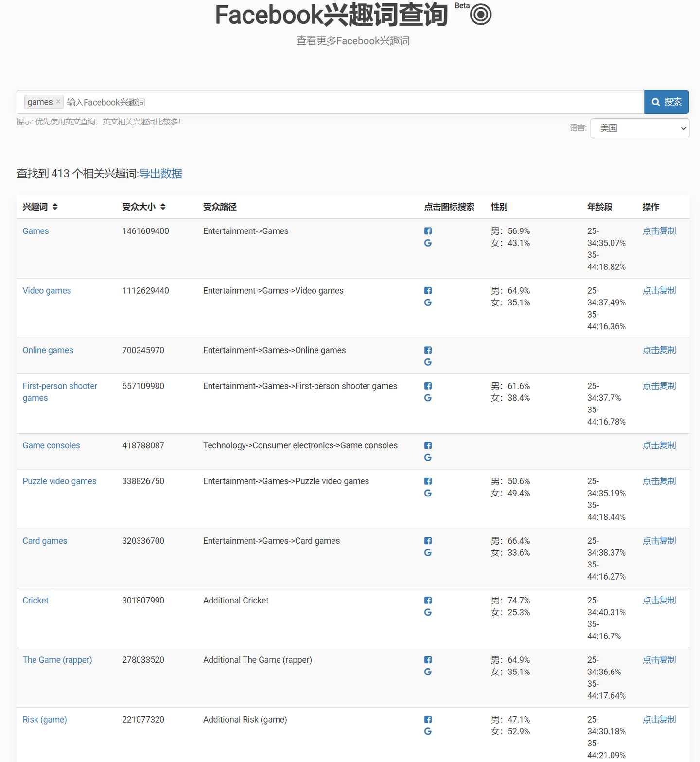The image size is (700, 762).
Task: Click path Technology->Consumer electronics->Game consoles
Action: point(300,445)
